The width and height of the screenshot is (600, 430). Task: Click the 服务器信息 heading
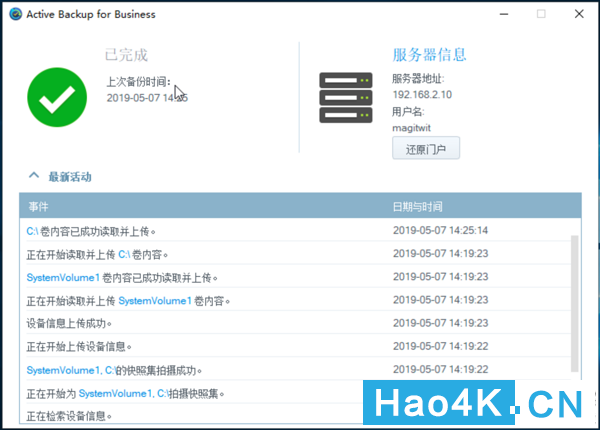(429, 55)
